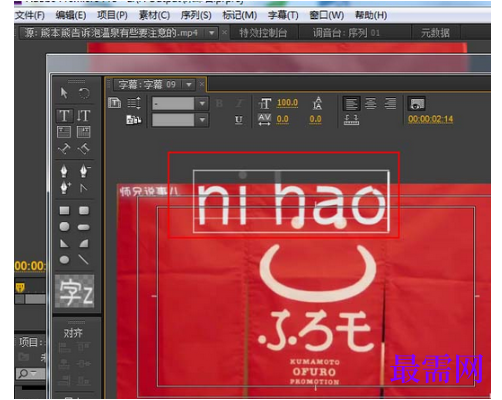Select the Ellipse tool
This screenshot has width=502, height=400.
coord(64,259)
